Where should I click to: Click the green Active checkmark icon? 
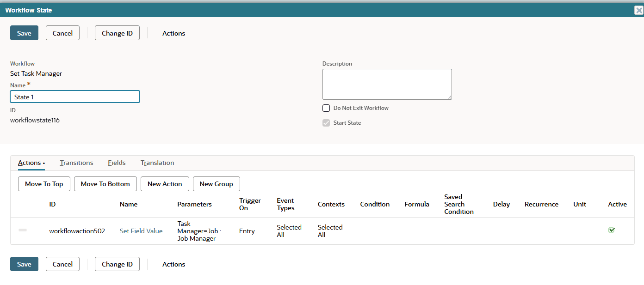[611, 230]
